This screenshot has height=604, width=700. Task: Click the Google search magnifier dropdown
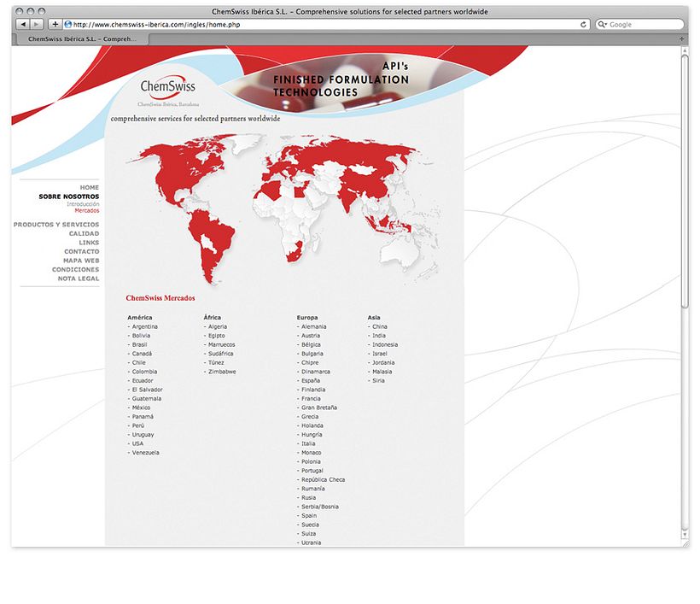tap(603, 25)
